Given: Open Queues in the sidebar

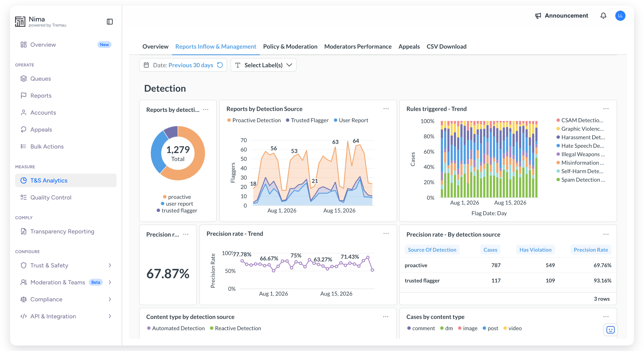Looking at the screenshot, I should pos(66,79).
